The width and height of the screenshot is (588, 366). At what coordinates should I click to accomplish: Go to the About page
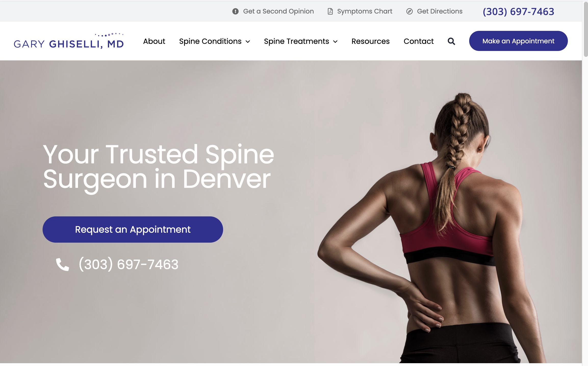[x=154, y=41]
